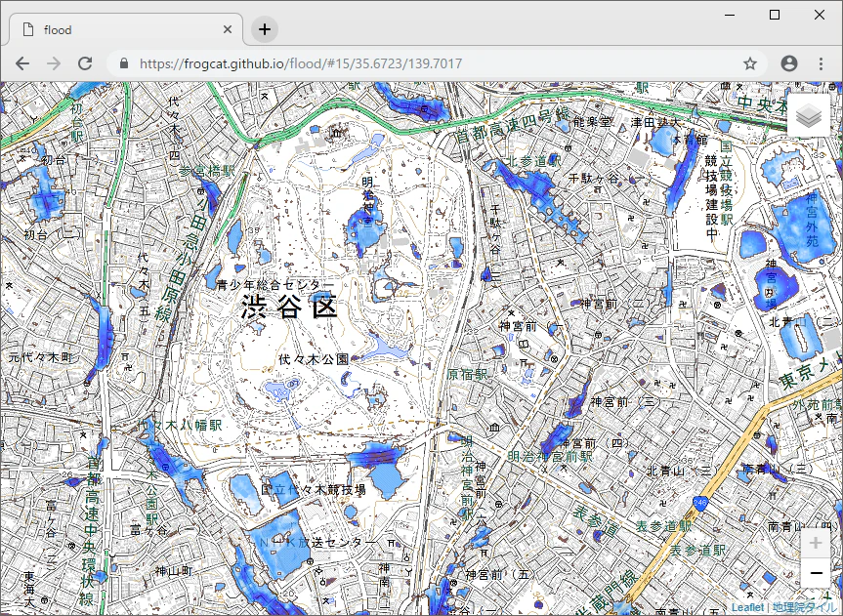Click the 神山町 label
This screenshot has width=843, height=616.
point(174,570)
